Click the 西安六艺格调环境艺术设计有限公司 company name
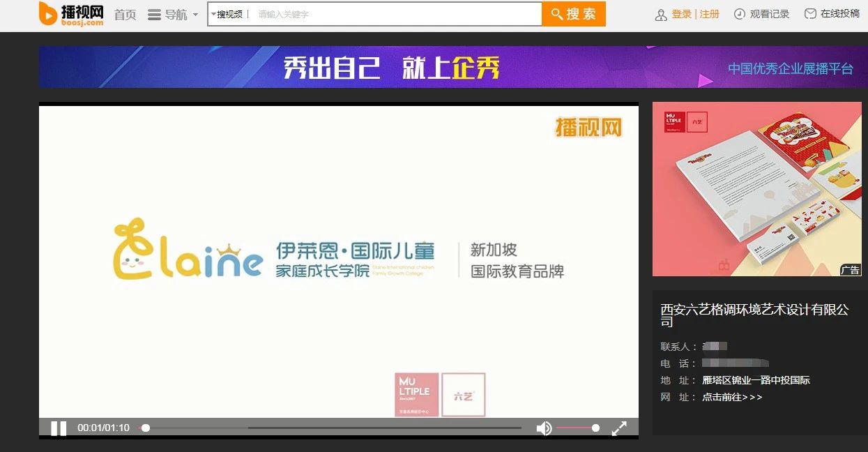This screenshot has height=452, width=868. click(755, 315)
